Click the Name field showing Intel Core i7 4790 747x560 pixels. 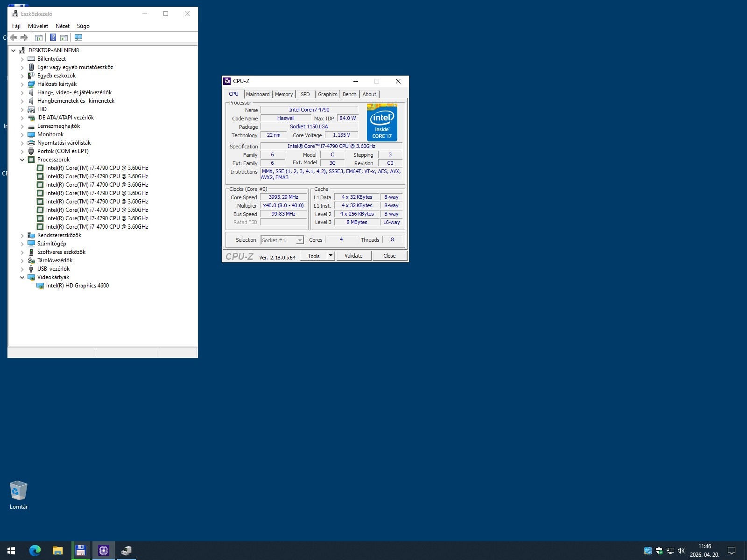pyautogui.click(x=309, y=110)
